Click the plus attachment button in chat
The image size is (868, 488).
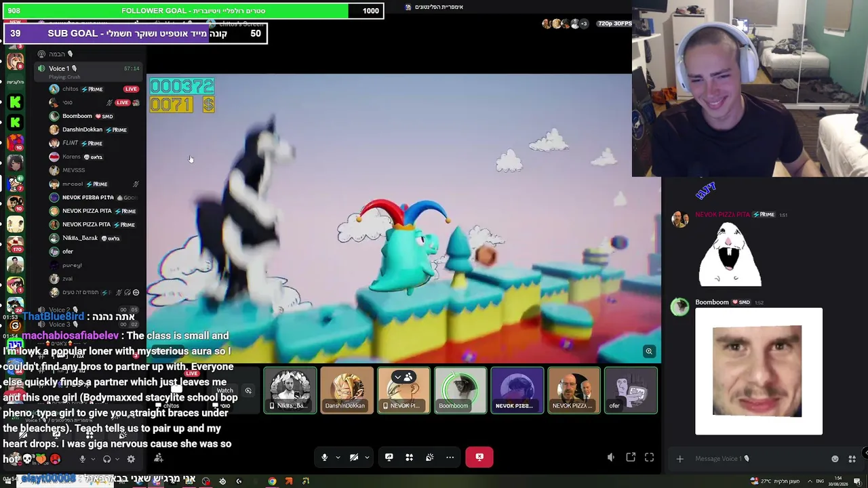(x=679, y=459)
